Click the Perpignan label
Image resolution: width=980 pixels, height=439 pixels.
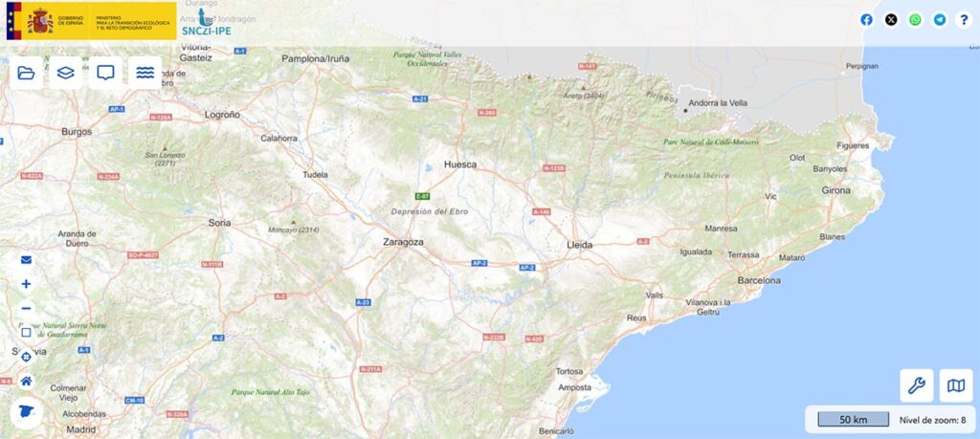point(862,66)
